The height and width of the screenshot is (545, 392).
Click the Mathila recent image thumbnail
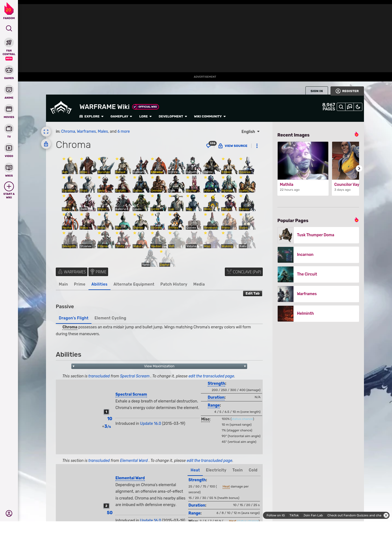303,161
